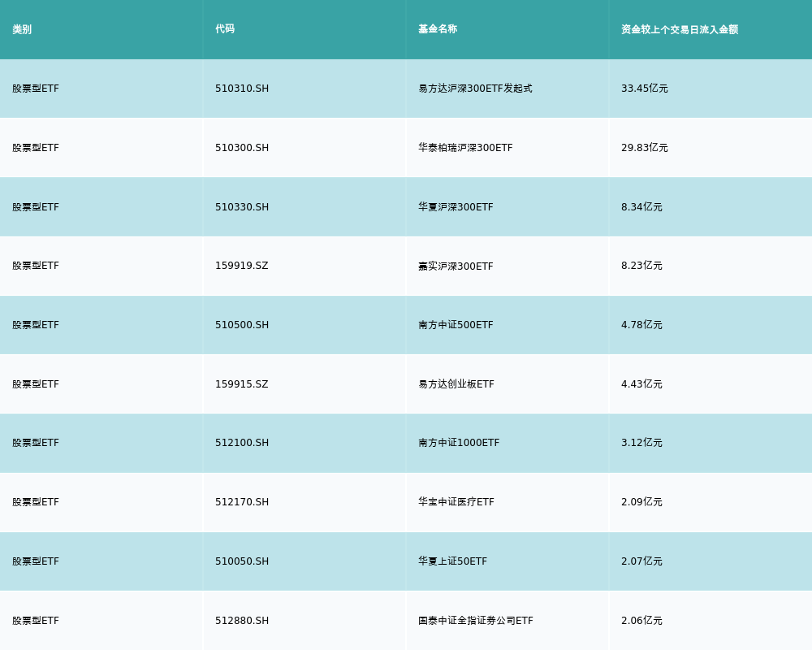Select the inflow value 33.45亿元

point(645,89)
